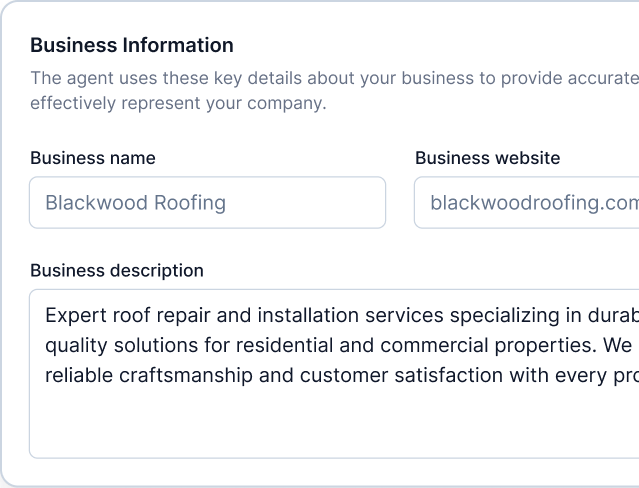Click the word "satisfaction" in the description
The image size is (639, 488).
[x=482, y=376]
